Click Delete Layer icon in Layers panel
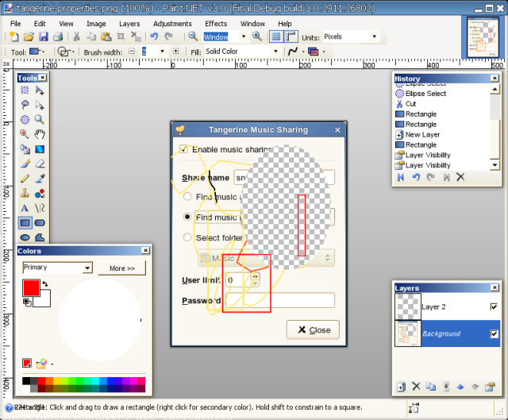The width and height of the screenshot is (508, 420). tap(416, 387)
